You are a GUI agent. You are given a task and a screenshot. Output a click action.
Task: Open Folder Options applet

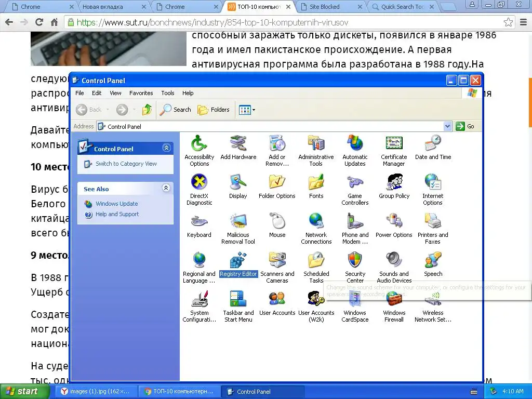click(x=277, y=182)
